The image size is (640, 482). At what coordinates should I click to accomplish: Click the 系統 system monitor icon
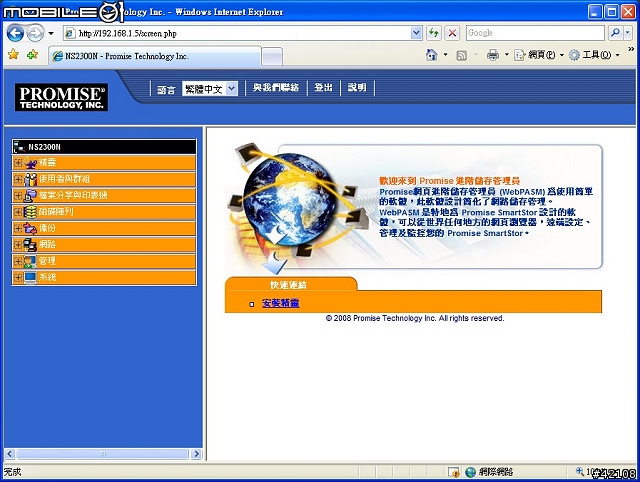pyautogui.click(x=30, y=277)
